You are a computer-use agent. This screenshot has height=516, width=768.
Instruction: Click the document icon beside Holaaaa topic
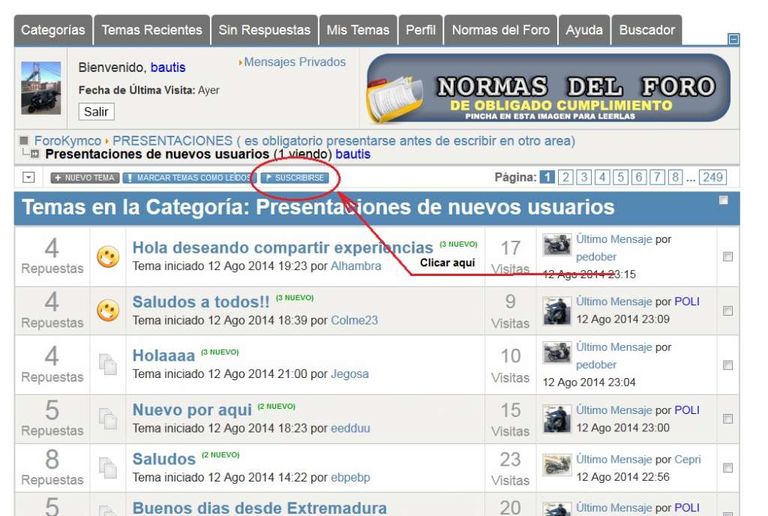[107, 364]
